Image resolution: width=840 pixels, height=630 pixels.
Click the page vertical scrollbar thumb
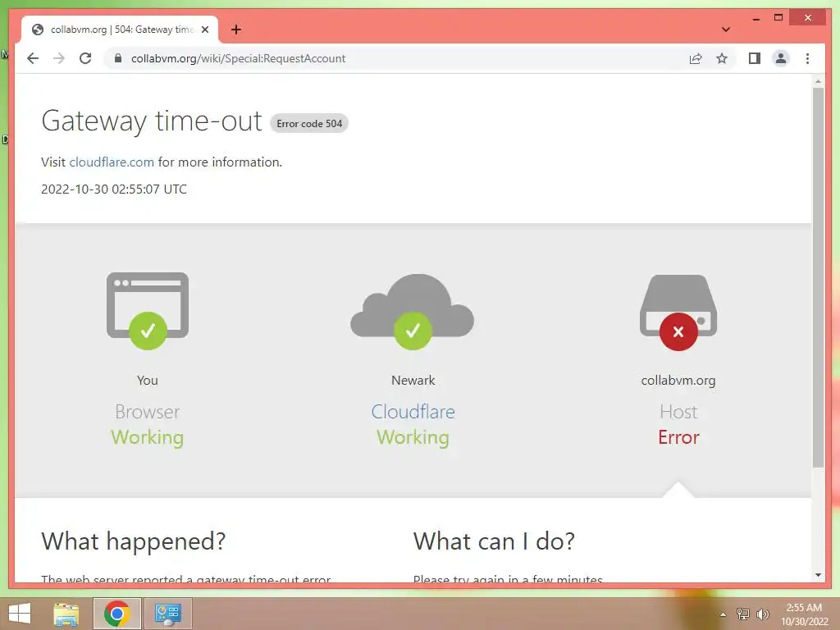[818, 277]
